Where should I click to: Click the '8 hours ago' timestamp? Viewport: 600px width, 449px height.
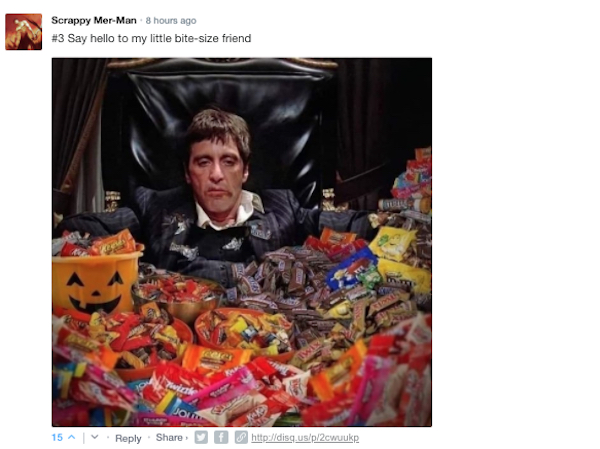(171, 21)
